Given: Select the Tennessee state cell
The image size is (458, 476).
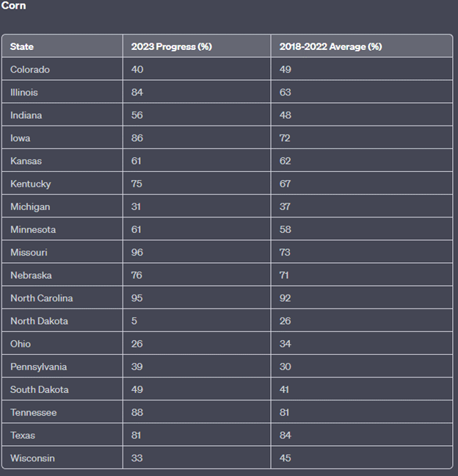Looking at the screenshot, I should click(x=34, y=412).
